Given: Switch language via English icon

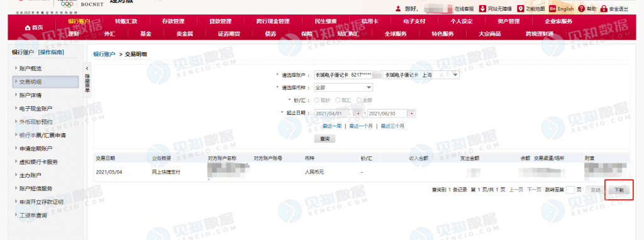Looking at the screenshot, I should click(x=552, y=9).
